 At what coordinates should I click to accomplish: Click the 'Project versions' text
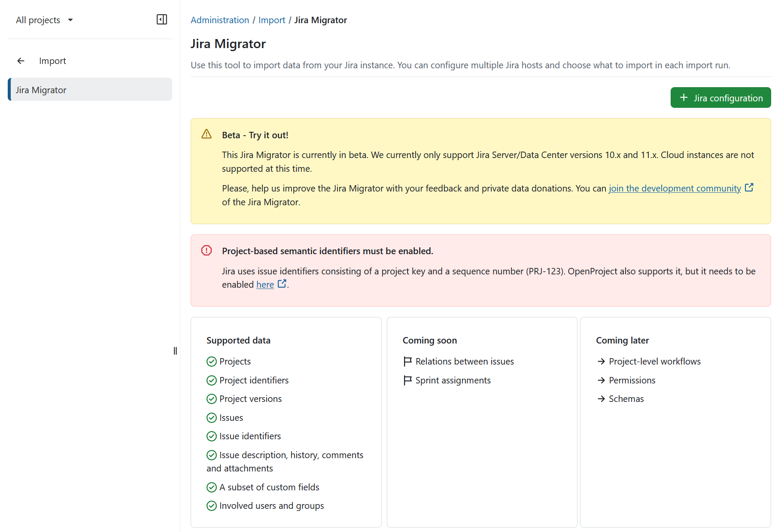pyautogui.click(x=251, y=399)
